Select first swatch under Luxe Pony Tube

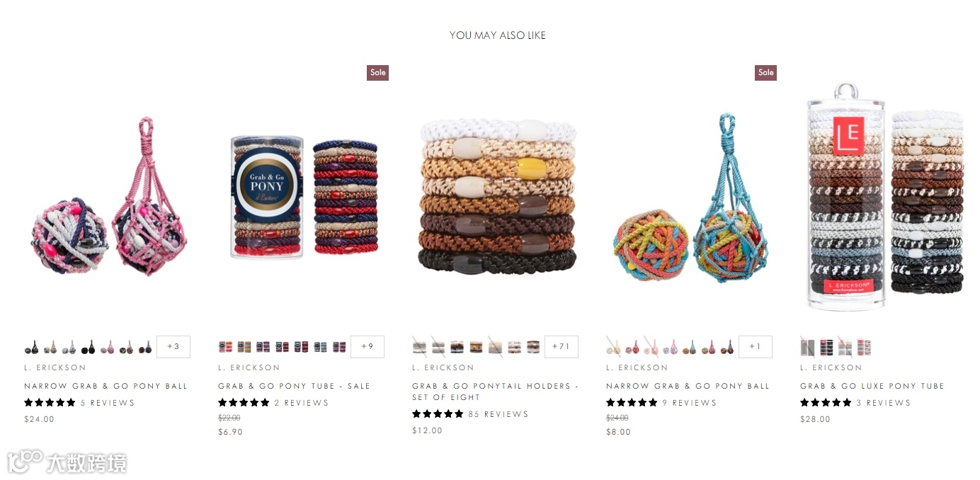click(x=808, y=347)
